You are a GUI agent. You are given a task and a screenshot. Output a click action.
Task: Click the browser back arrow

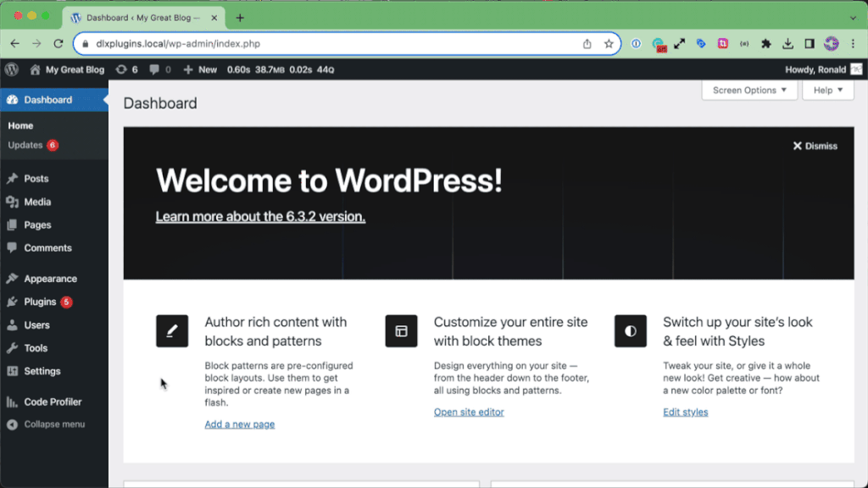pos(15,44)
